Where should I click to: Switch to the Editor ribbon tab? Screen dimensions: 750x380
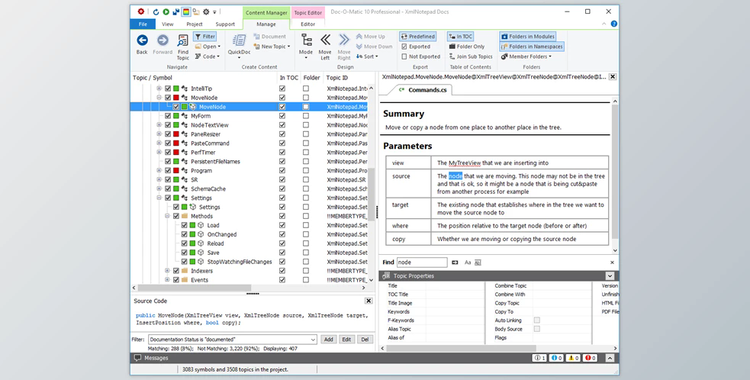[308, 24]
